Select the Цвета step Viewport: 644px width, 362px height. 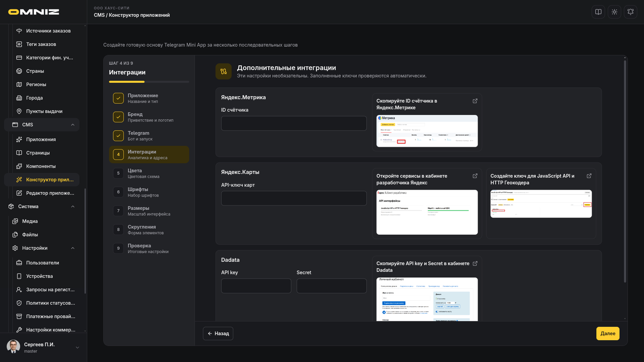coord(149,173)
